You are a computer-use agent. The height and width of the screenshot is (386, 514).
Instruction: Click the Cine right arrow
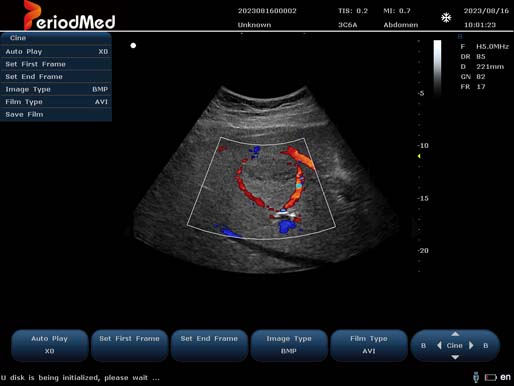471,346
